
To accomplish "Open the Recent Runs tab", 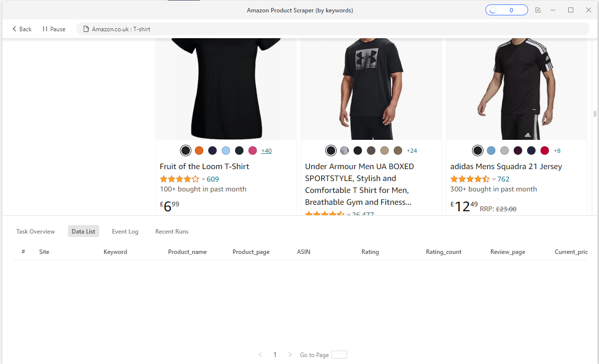I will [172, 232].
